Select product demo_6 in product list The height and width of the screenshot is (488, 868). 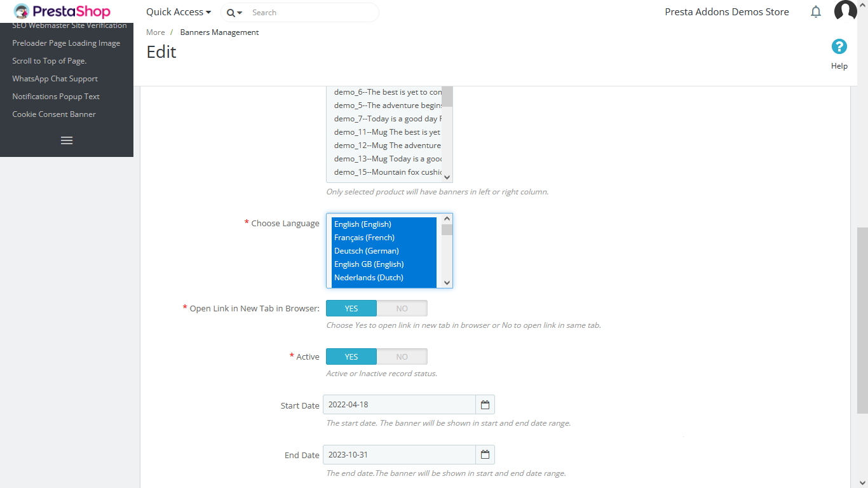(x=387, y=92)
